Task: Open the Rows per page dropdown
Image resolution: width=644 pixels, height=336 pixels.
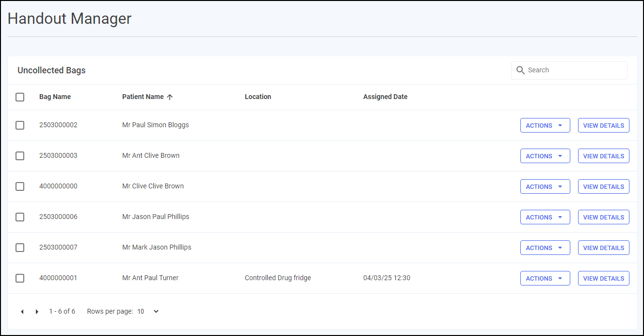Action: [148, 312]
